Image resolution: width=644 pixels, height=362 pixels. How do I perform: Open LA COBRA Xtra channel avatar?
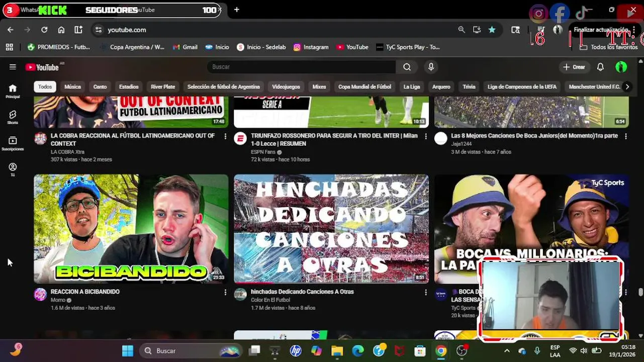[40, 139]
